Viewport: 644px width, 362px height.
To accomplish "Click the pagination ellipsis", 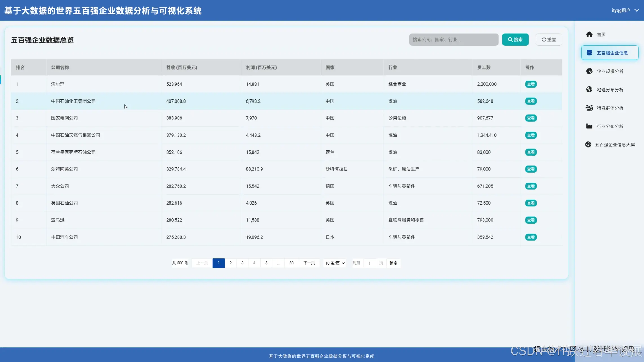I will [x=278, y=263].
